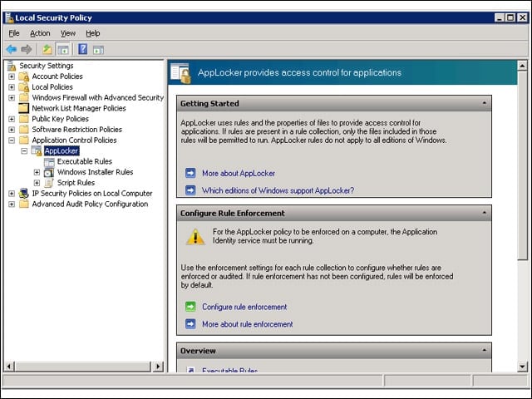Open the Action menu
This screenshot has height=399, width=532.
click(x=40, y=33)
